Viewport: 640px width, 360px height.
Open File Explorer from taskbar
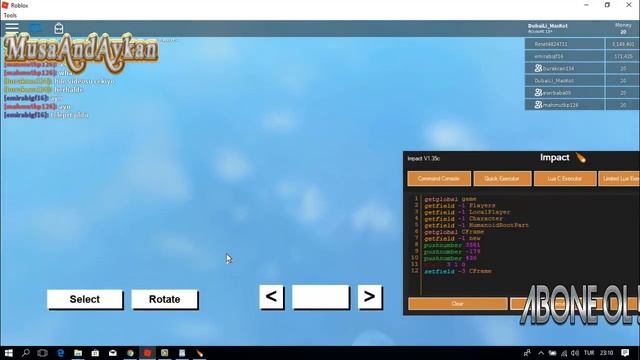coord(78,353)
